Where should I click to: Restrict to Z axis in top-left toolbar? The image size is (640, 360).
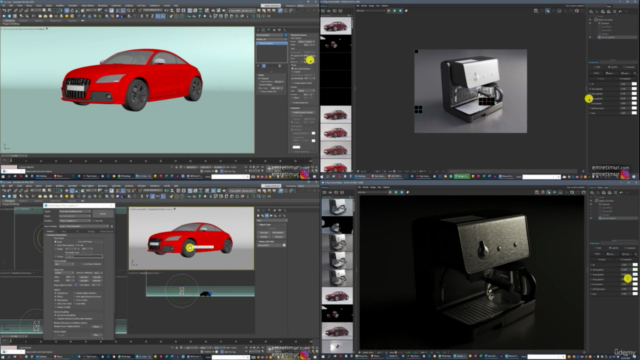[152, 16]
